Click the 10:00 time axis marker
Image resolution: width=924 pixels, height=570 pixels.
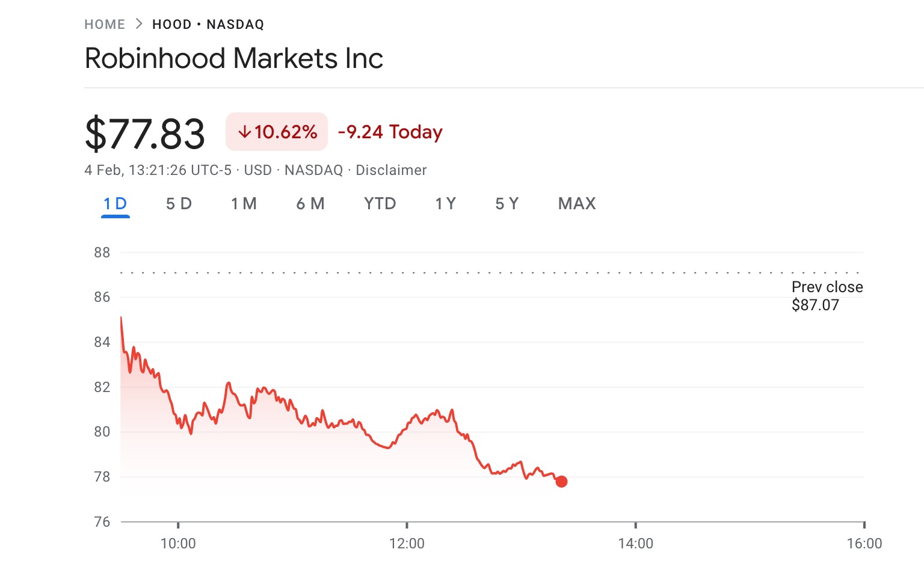(x=178, y=544)
